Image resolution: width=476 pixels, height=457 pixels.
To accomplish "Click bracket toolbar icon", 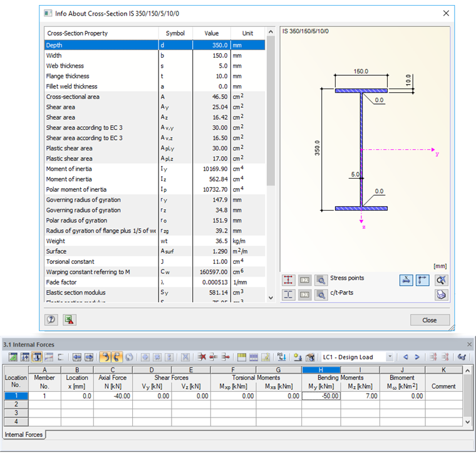I will 60,357.
